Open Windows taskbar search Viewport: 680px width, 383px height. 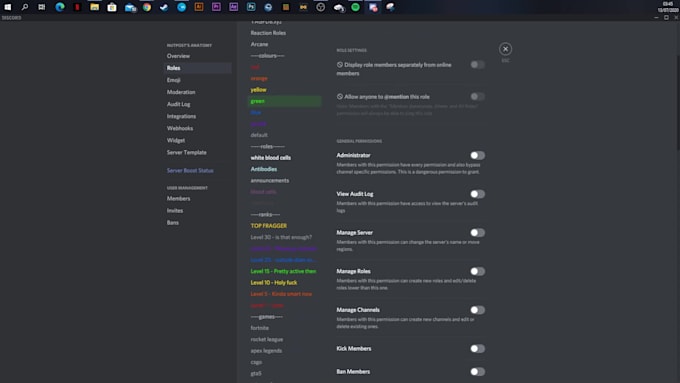[x=25, y=7]
